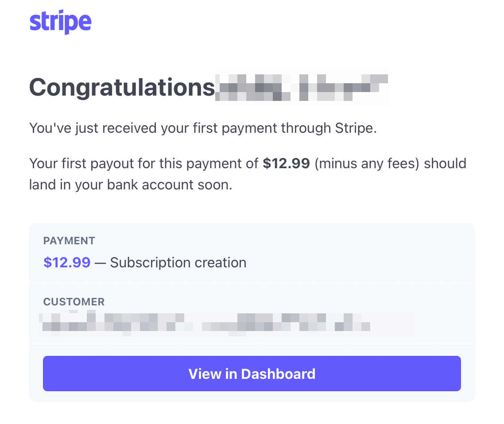Click the bold $12.99 in payout paragraph
Viewport: 504px width, 424px height.
(286, 163)
